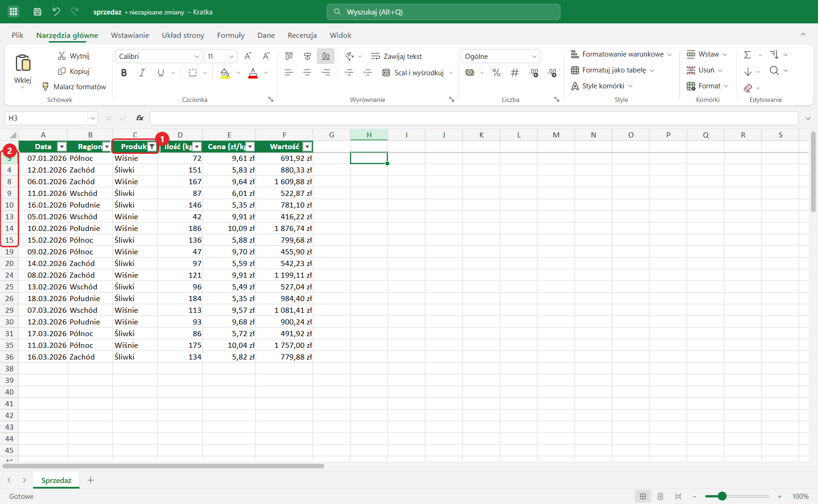Image resolution: width=818 pixels, height=504 pixels.
Task: Decrease font size with smaller A icon
Action: [266, 56]
